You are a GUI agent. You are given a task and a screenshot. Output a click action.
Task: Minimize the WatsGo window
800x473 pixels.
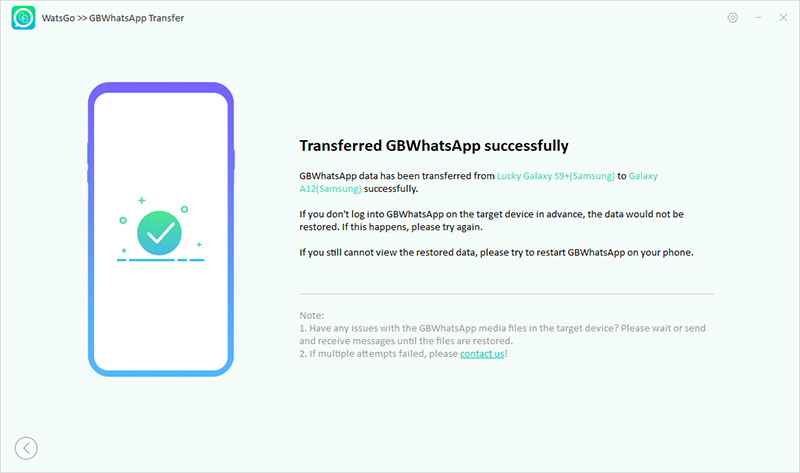click(x=759, y=18)
